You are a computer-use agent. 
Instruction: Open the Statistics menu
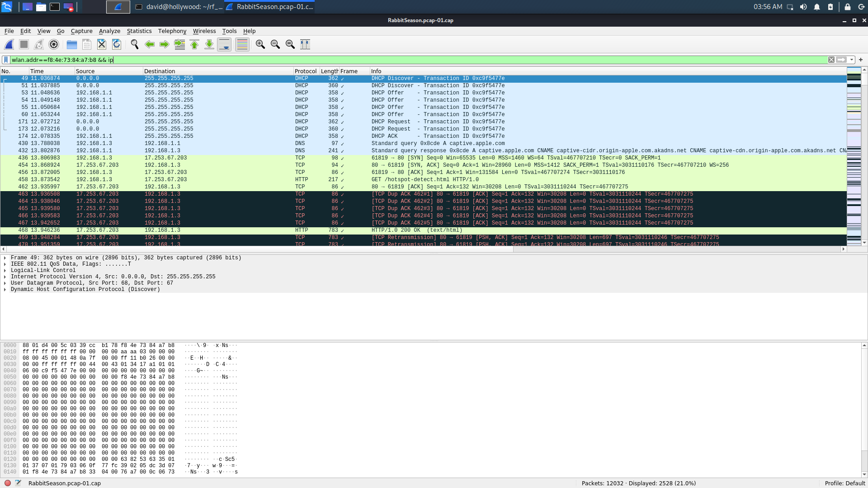(139, 31)
